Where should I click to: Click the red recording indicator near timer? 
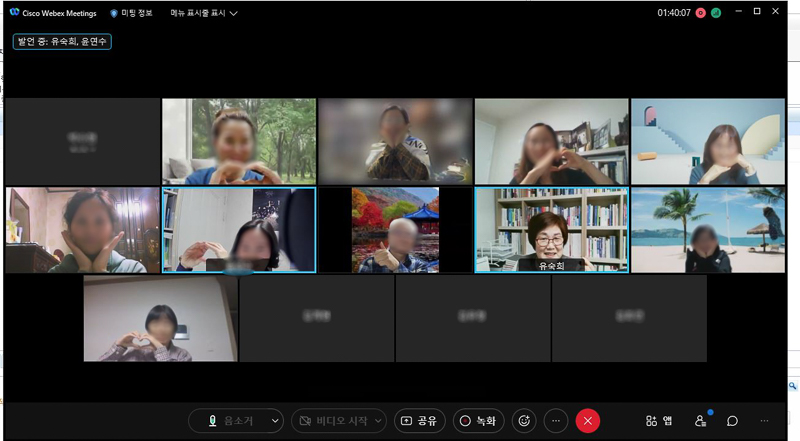[x=701, y=13]
